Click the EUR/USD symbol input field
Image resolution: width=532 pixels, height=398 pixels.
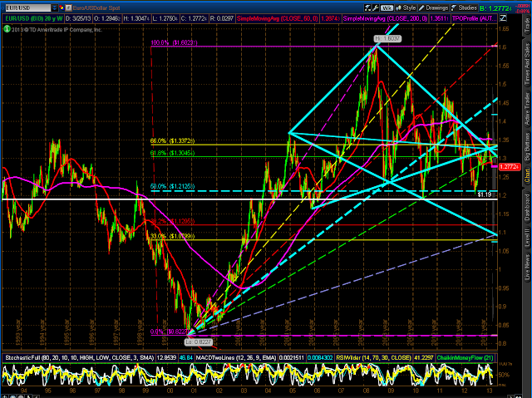pyautogui.click(x=27, y=7)
